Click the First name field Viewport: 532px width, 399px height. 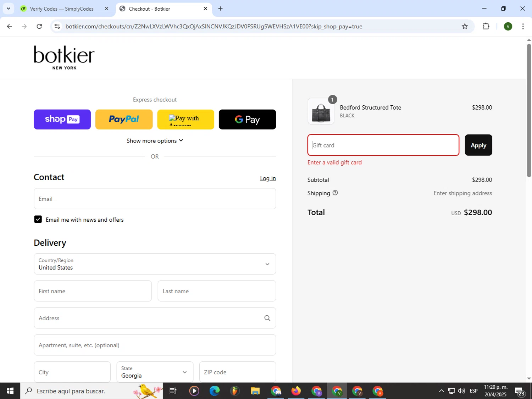(x=93, y=291)
